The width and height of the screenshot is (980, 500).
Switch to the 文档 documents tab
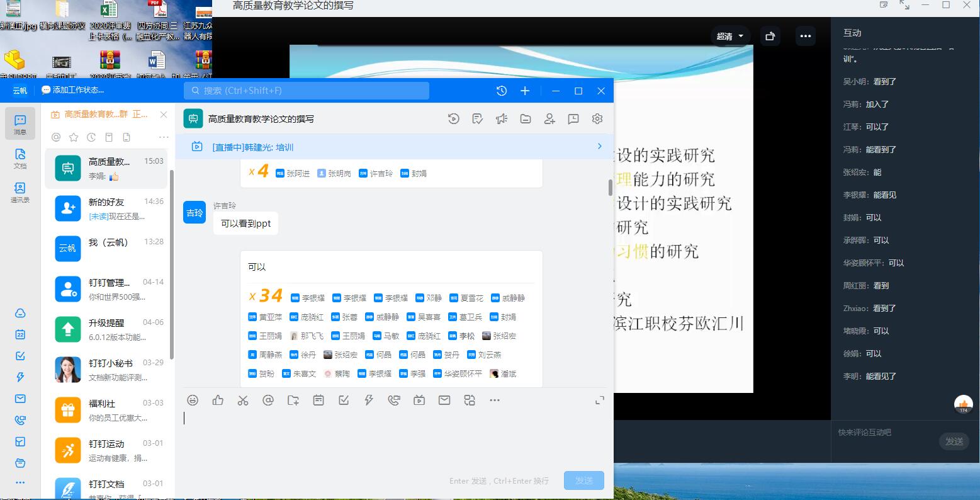click(20, 158)
